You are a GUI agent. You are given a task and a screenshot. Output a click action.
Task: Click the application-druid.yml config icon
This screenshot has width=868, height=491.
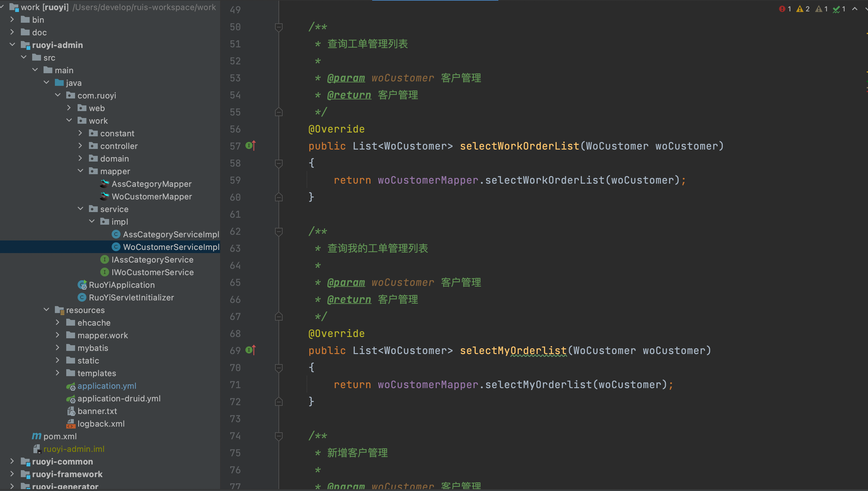tap(71, 398)
